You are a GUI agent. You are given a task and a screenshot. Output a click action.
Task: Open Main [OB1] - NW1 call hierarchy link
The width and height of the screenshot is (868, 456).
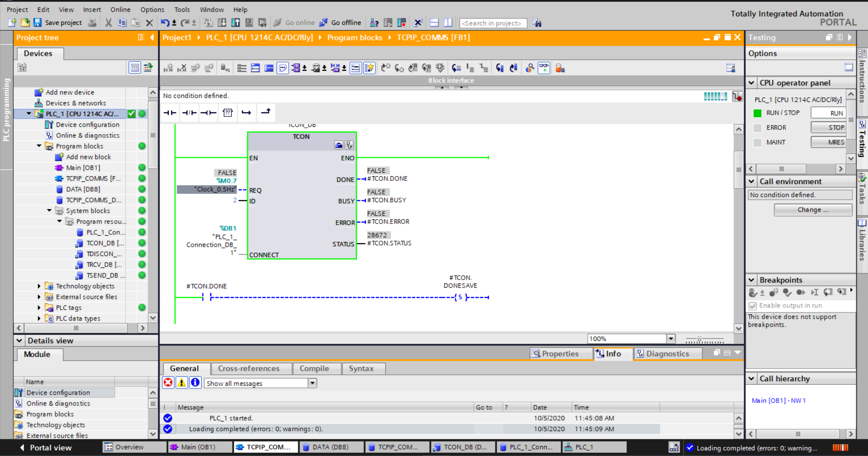[x=778, y=401]
